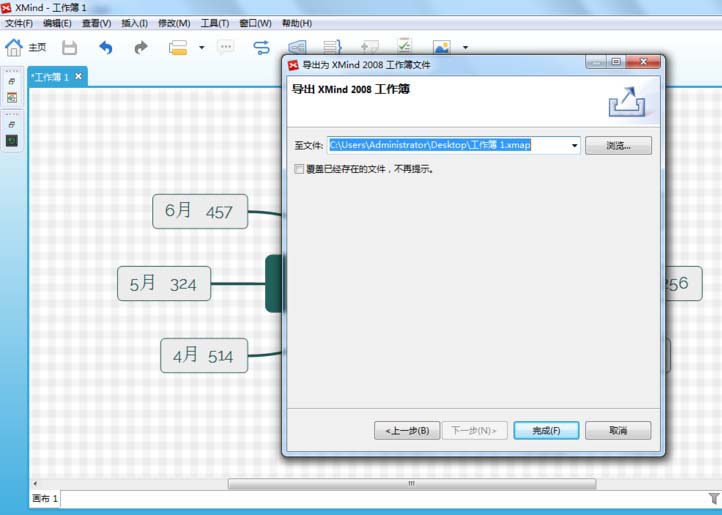Click the dark green central topic
The height and width of the screenshot is (515, 722).
274,284
